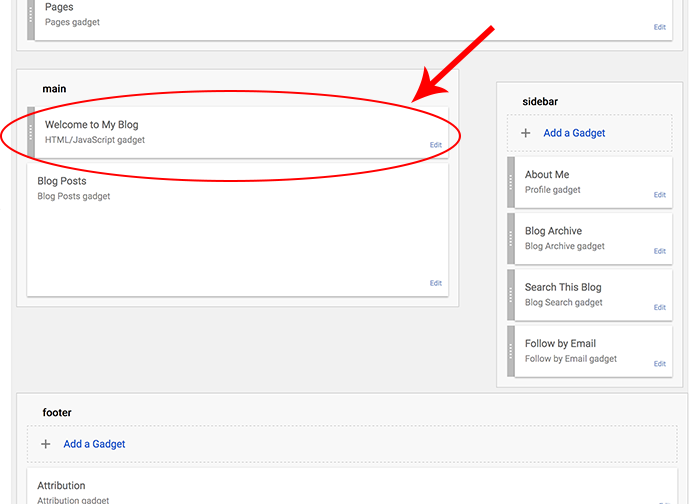
Task: Open Edit for the Blog Posts gadget
Action: pyautogui.click(x=435, y=283)
